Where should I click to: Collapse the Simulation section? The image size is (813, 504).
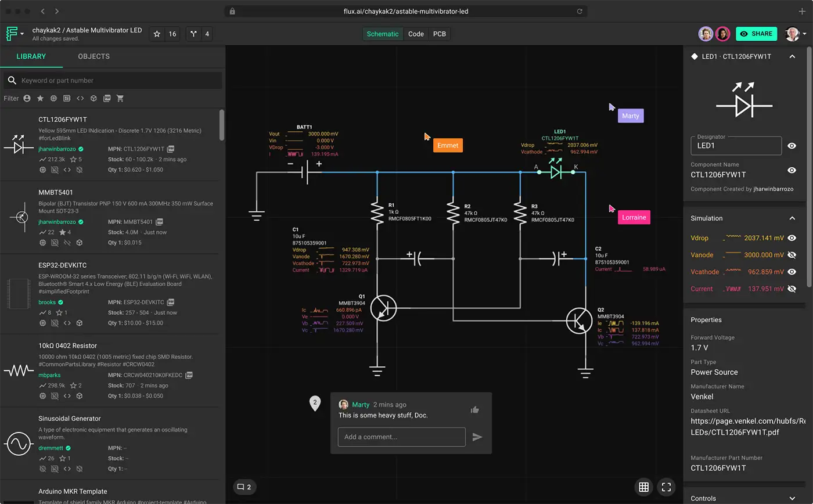(792, 218)
